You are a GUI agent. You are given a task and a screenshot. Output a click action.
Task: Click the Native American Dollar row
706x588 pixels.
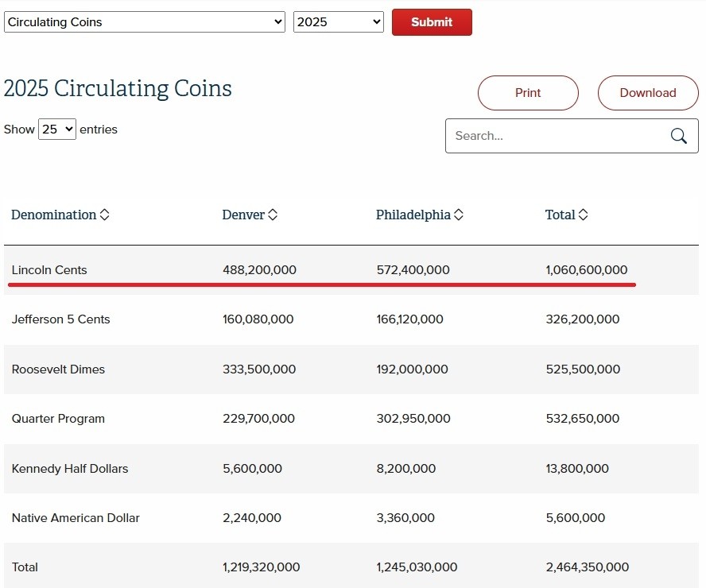click(76, 518)
